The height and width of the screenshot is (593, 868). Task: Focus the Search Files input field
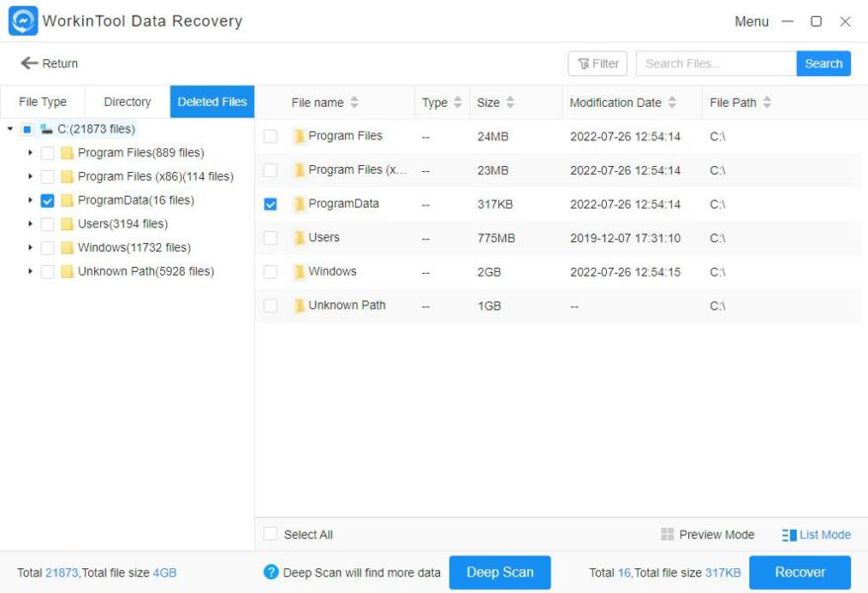pos(717,63)
